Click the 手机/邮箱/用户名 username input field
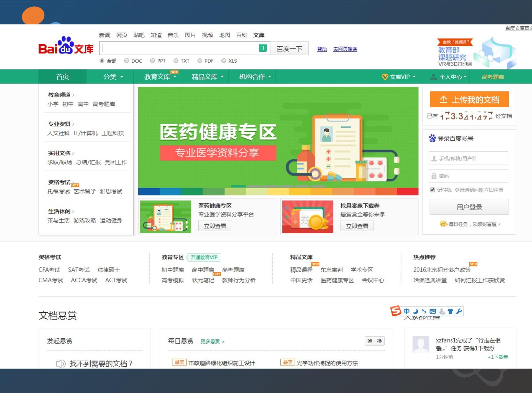The width and height of the screenshot is (532, 393). click(468, 158)
